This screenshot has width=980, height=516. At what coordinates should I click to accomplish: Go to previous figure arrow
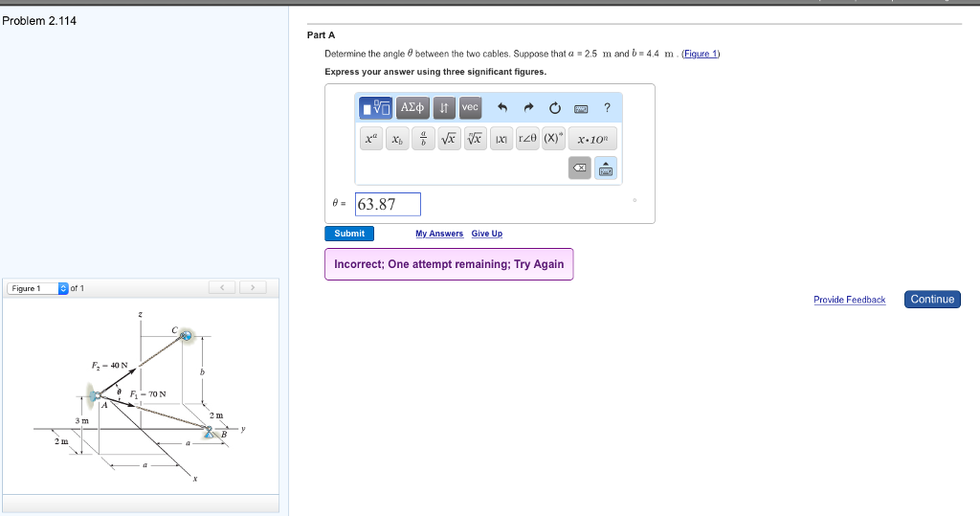[222, 288]
